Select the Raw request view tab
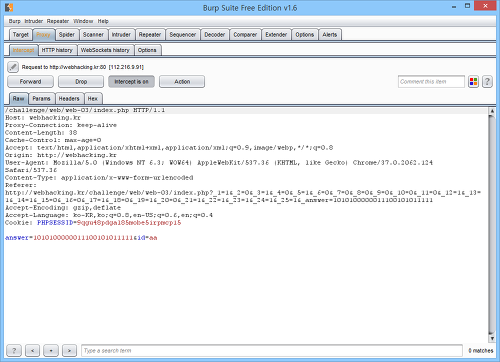The height and width of the screenshot is (362, 500). pos(19,99)
